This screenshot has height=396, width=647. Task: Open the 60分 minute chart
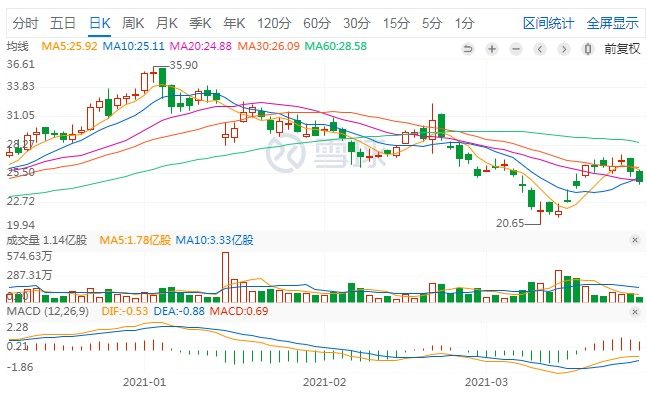click(316, 23)
